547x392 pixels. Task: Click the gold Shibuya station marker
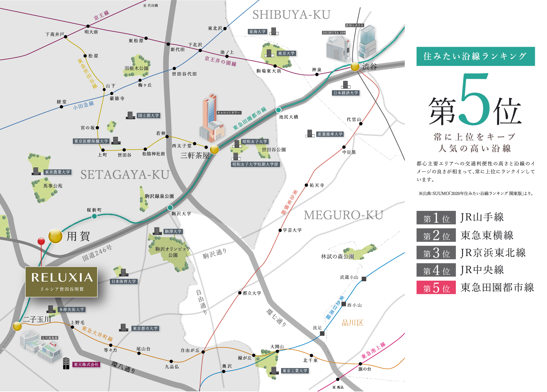[355, 67]
